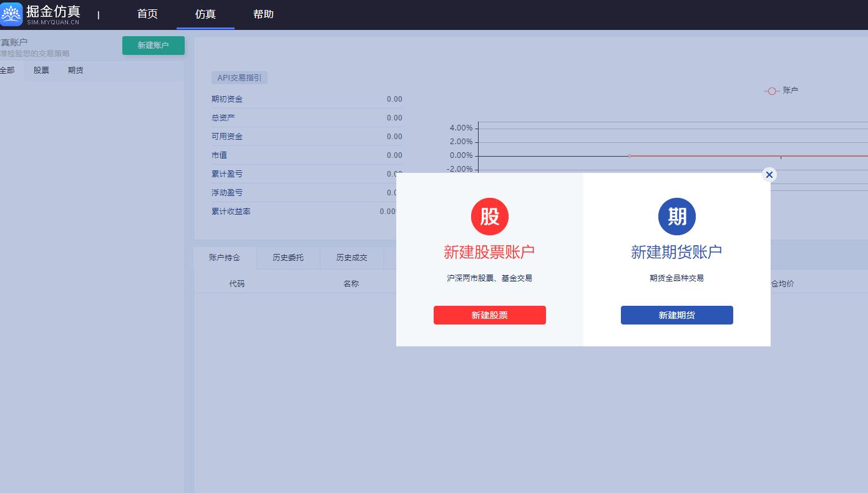
Task: View the 历史成交 tab
Action: coord(351,257)
